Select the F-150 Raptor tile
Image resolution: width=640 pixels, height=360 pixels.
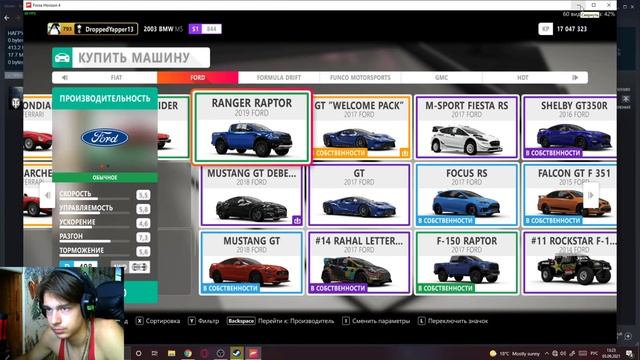pyautogui.click(x=467, y=262)
